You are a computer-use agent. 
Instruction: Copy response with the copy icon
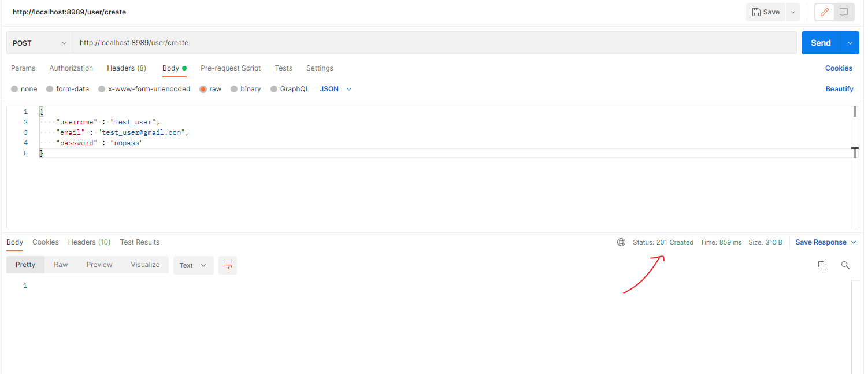point(822,265)
